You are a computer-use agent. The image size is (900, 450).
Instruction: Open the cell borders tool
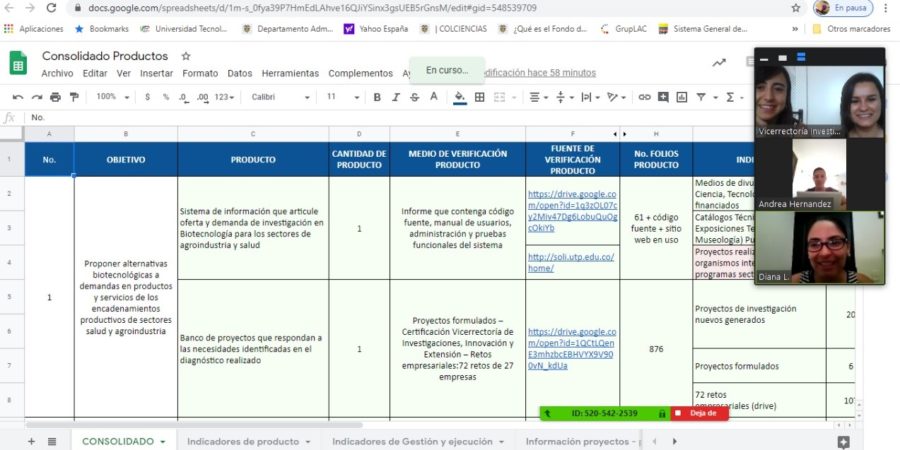480,97
